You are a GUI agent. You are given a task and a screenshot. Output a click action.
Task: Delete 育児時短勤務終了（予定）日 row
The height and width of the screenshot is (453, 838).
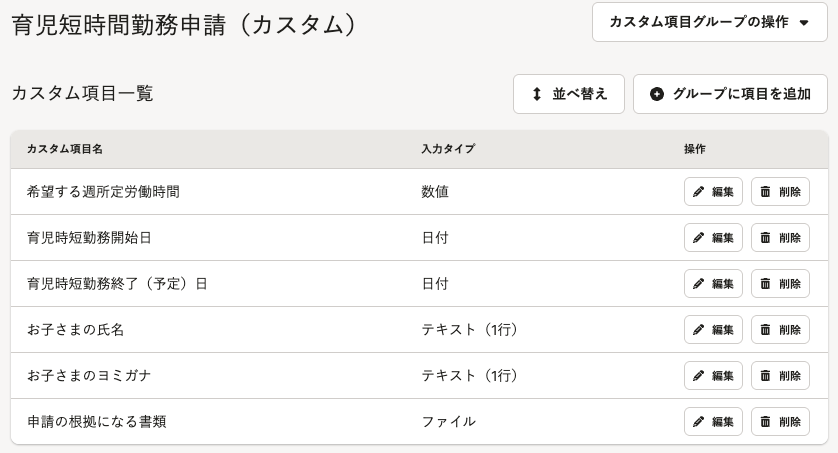coord(780,284)
